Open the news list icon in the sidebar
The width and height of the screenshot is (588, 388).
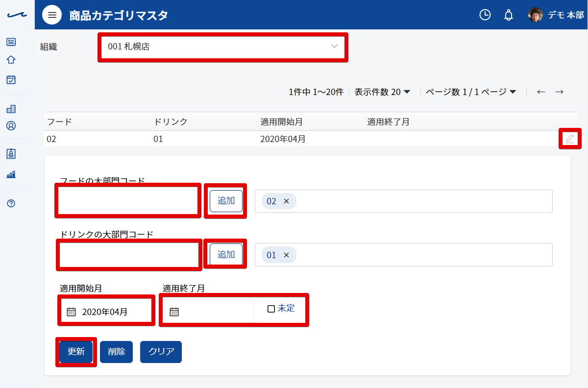(x=11, y=42)
